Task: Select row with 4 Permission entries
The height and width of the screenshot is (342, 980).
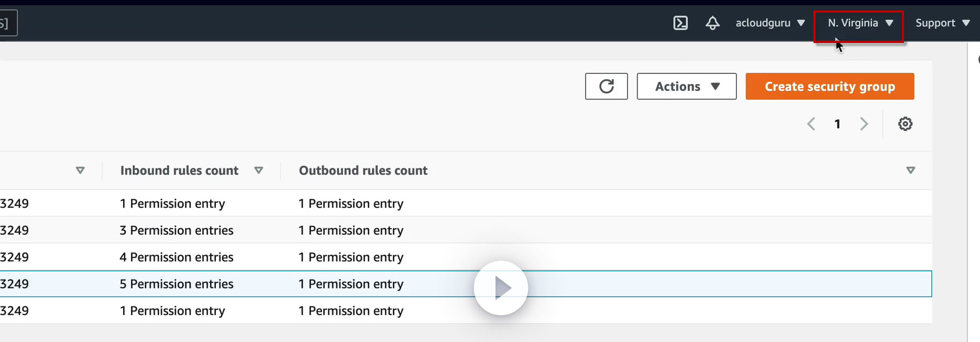Action: pyautogui.click(x=177, y=258)
